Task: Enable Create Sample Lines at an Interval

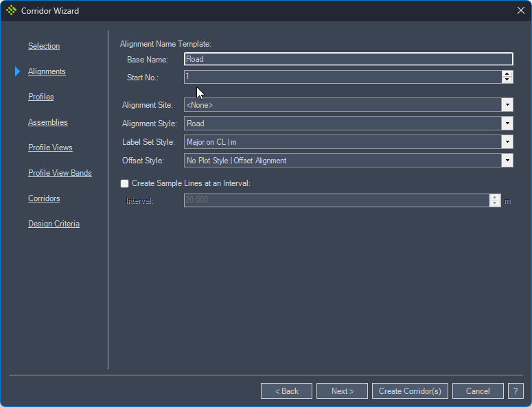Action: 124,183
